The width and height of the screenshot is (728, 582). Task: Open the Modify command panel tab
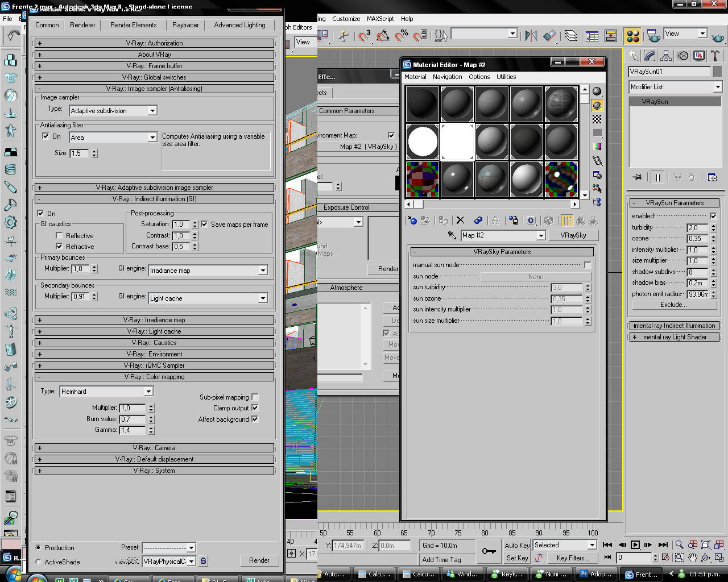650,56
